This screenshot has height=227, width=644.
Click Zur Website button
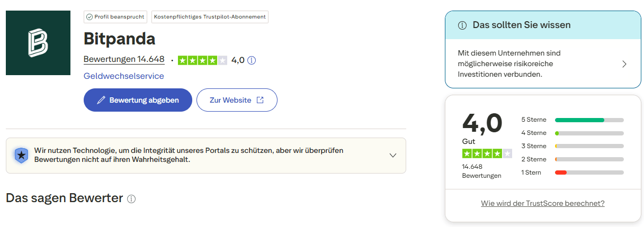point(237,100)
